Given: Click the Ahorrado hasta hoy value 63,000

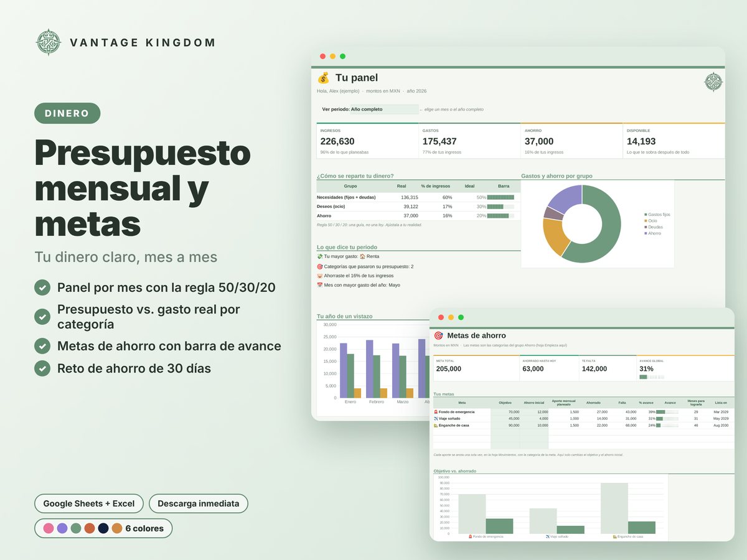Looking at the screenshot, I should [533, 369].
